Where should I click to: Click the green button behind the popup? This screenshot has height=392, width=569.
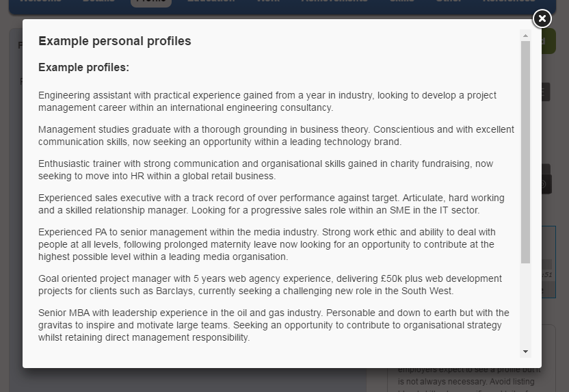548,41
